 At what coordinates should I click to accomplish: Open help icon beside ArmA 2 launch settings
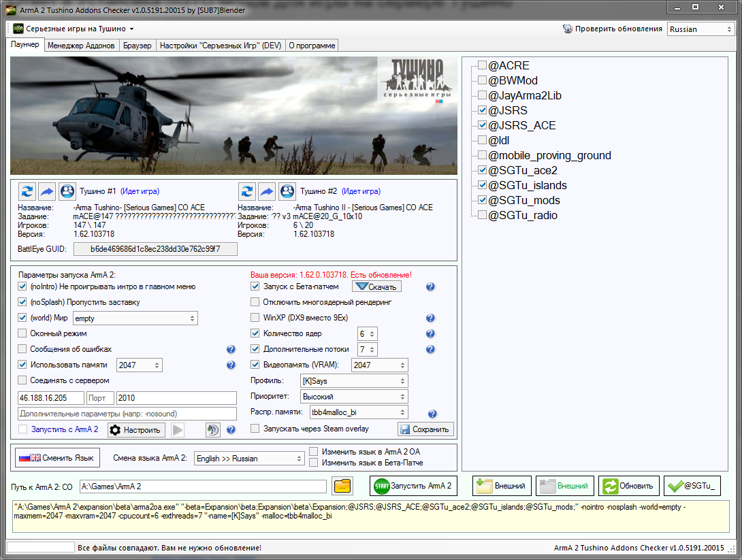[x=231, y=429]
